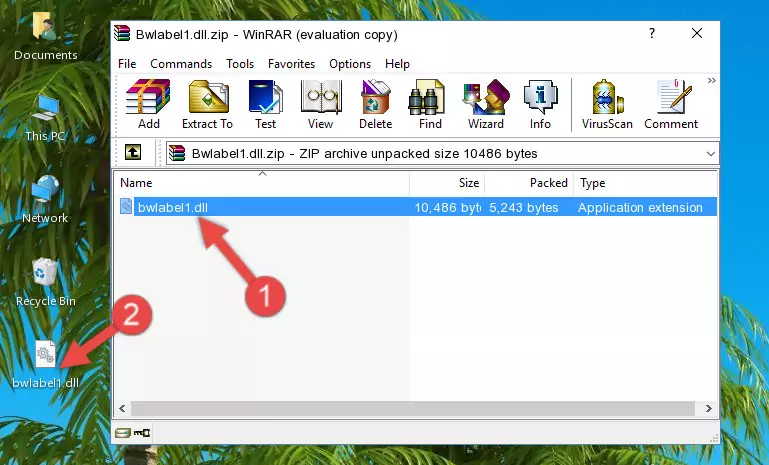Open the Help menu
The height and width of the screenshot is (465, 769).
point(397,64)
